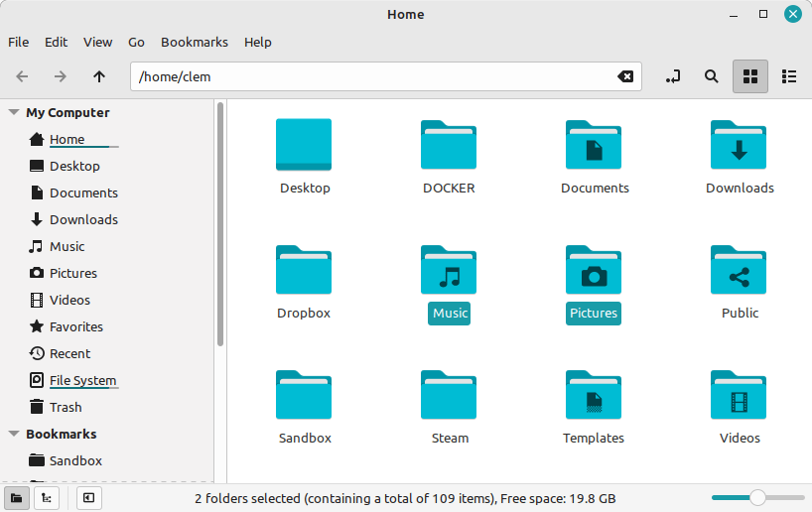Go forward with the right arrow button

tap(61, 76)
